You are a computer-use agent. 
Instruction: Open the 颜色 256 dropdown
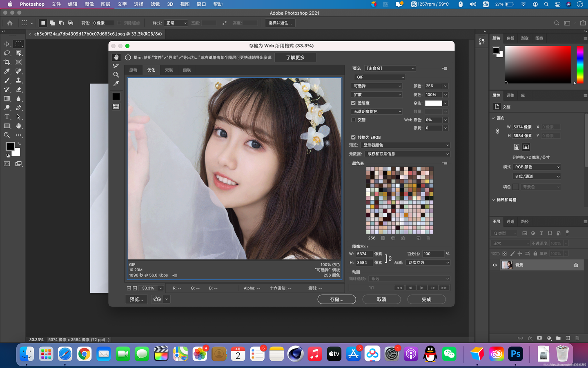pos(436,86)
